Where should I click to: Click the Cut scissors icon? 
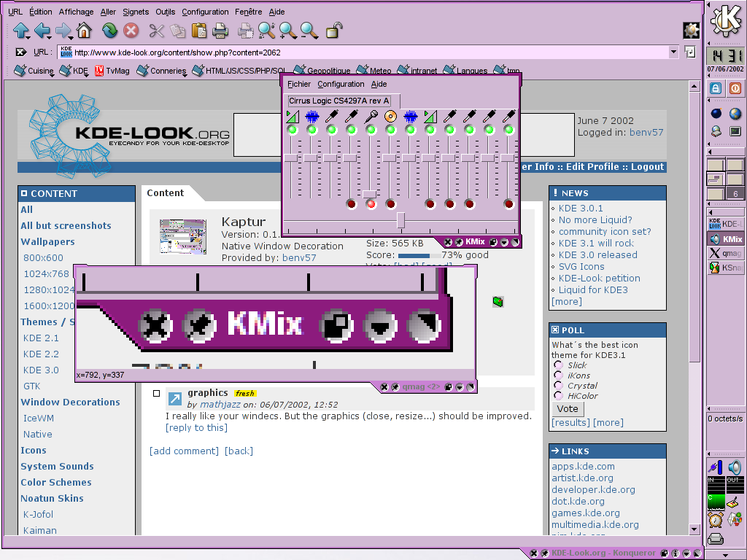coord(156,31)
